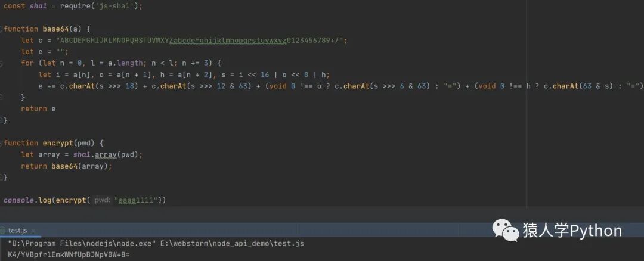This screenshot has height=261, width=644.
Task: Click 's = i << 16' expression
Action: tap(245, 74)
